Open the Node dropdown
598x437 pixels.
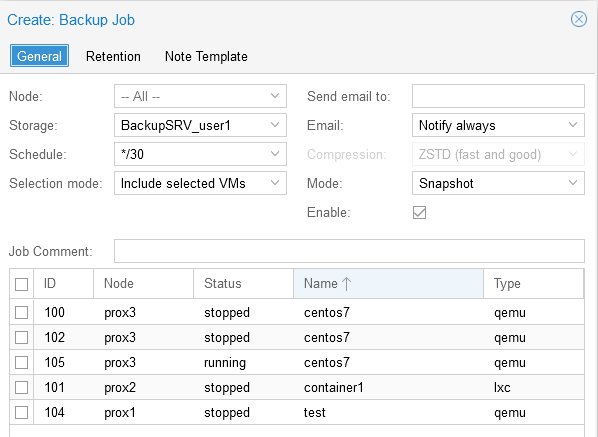pyautogui.click(x=275, y=96)
